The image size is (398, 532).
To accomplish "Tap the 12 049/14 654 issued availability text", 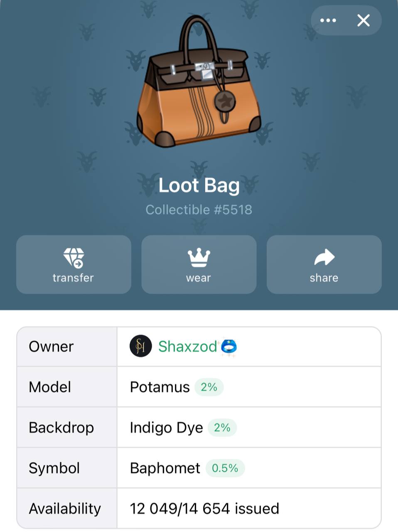I will click(x=204, y=508).
